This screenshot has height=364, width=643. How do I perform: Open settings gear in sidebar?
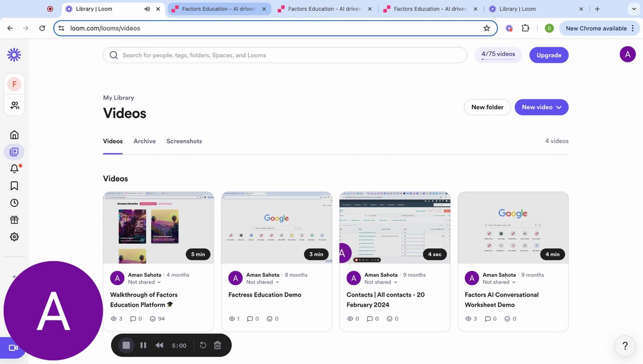point(14,237)
